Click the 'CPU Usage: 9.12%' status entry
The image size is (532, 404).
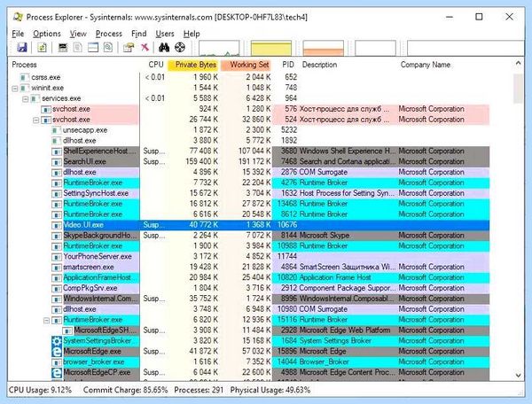point(40,390)
